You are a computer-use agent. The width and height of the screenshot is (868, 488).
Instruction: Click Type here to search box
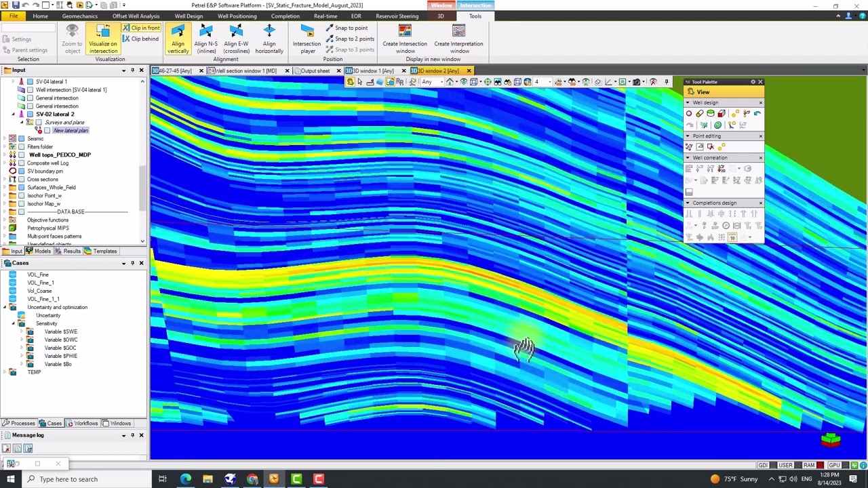pos(87,479)
